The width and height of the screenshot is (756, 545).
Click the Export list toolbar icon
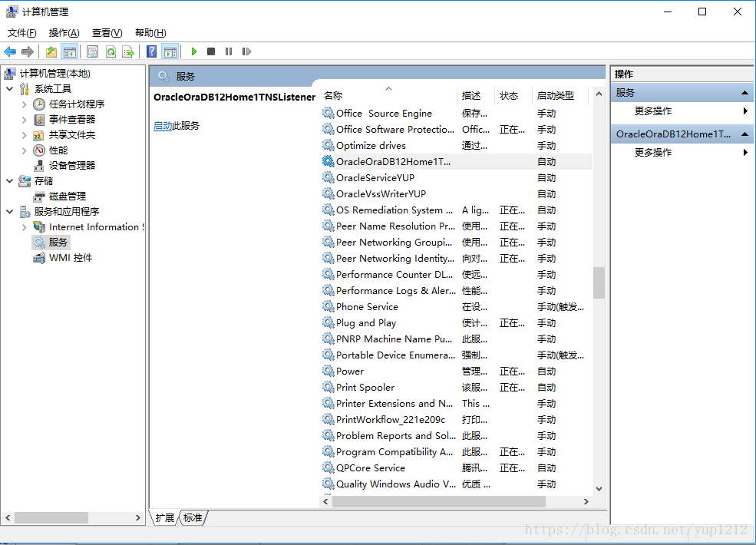click(128, 51)
